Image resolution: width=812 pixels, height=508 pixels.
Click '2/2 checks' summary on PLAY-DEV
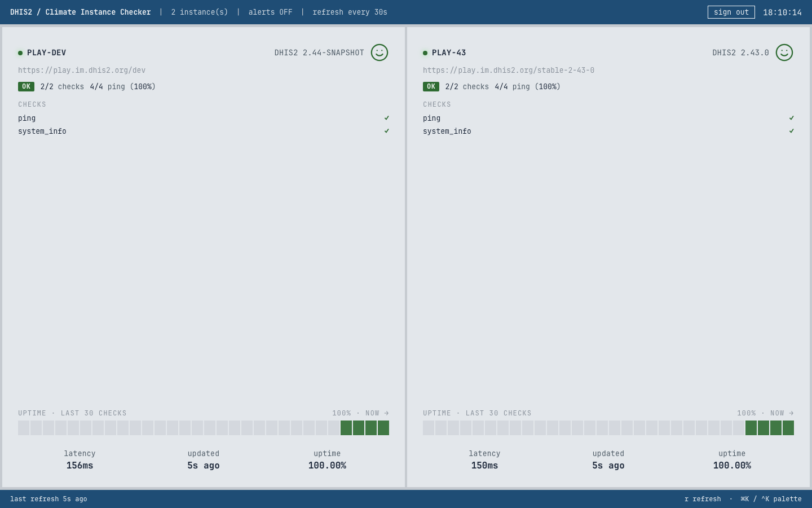pyautogui.click(x=62, y=86)
